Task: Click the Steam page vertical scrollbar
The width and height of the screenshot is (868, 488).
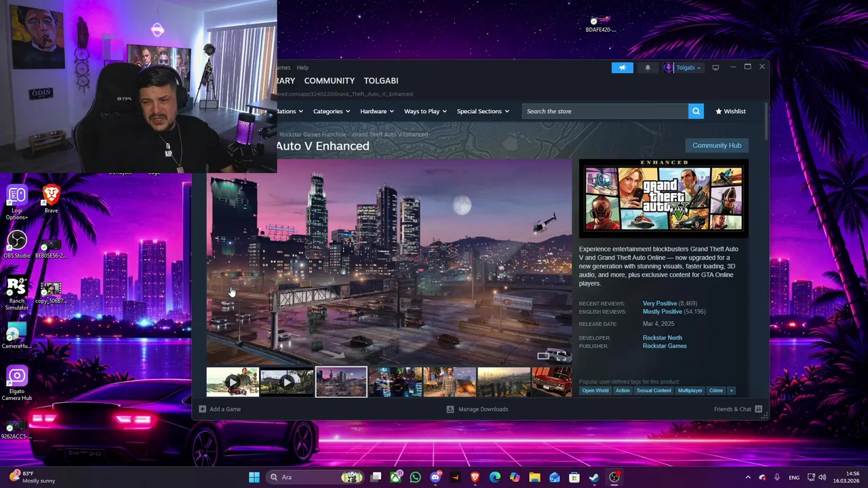Action: tap(766, 121)
